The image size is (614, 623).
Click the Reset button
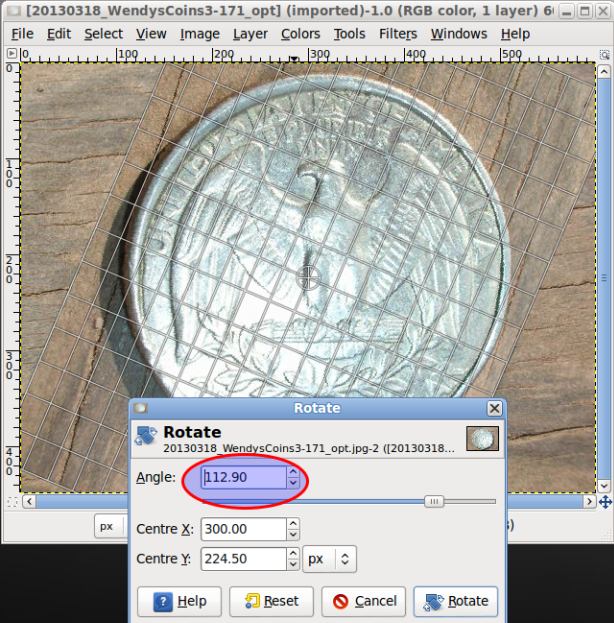271,601
